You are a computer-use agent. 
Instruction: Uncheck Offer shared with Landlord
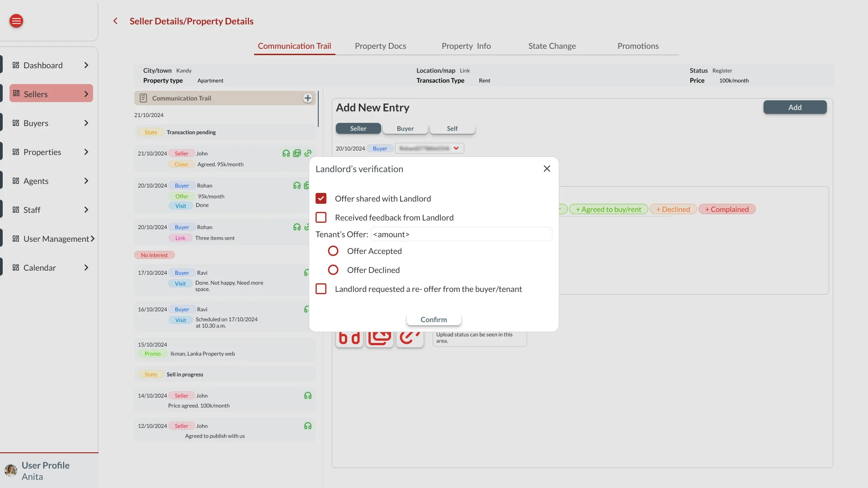[x=321, y=198]
